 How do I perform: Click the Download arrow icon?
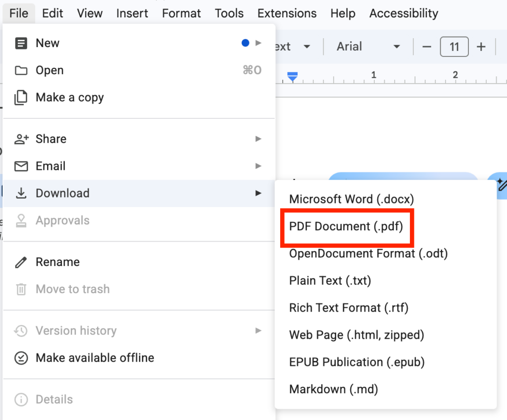coord(21,193)
